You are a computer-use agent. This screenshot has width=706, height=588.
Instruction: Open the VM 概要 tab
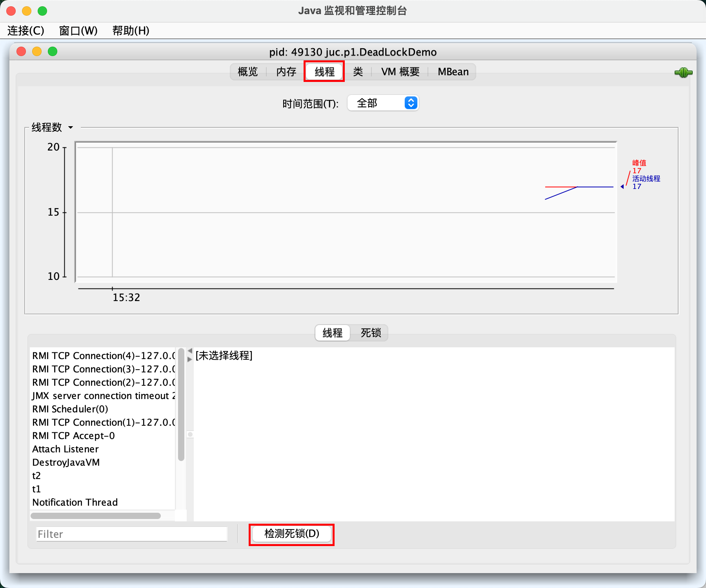tap(400, 72)
